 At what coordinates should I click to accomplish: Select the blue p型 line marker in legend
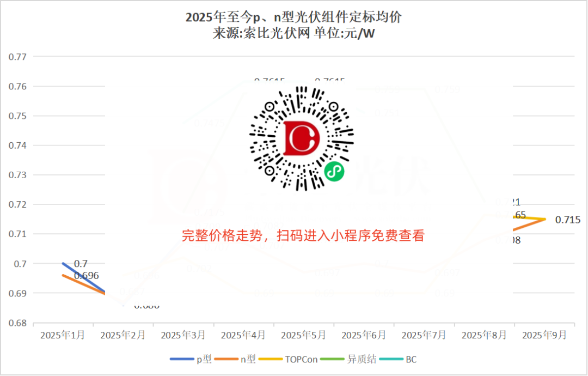(181, 359)
